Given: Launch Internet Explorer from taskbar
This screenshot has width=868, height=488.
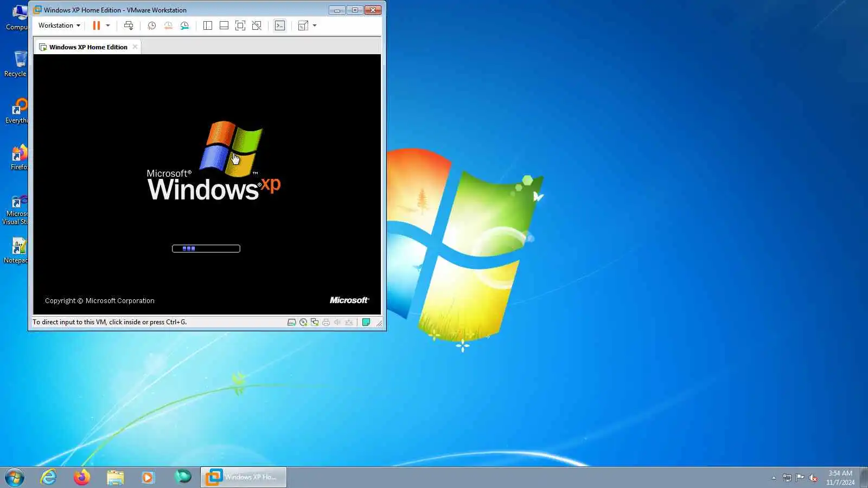Looking at the screenshot, I should [49, 477].
